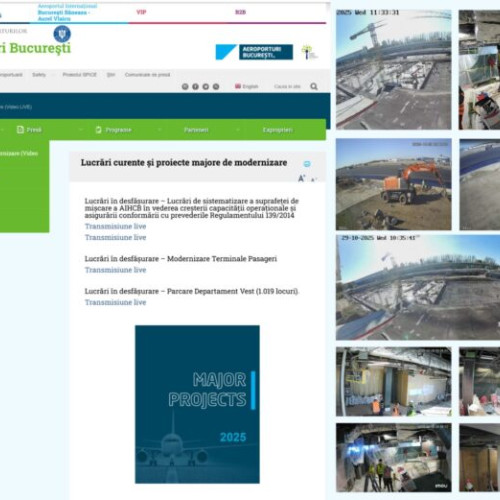
Task: Open the wide camera feed stamped 10:35:41
Action: coord(418,287)
